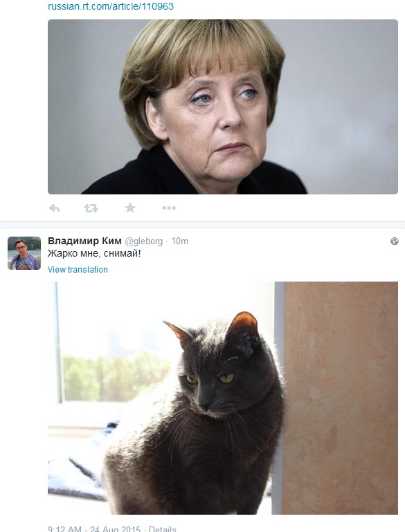Enlarge the gray cat photo

223,398
